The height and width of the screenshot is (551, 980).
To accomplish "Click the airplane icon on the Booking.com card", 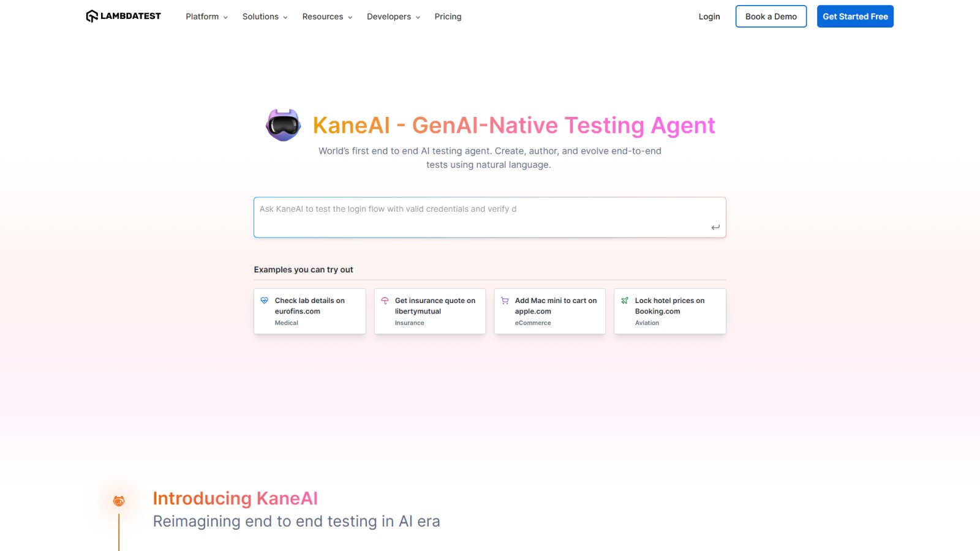I will pyautogui.click(x=624, y=300).
